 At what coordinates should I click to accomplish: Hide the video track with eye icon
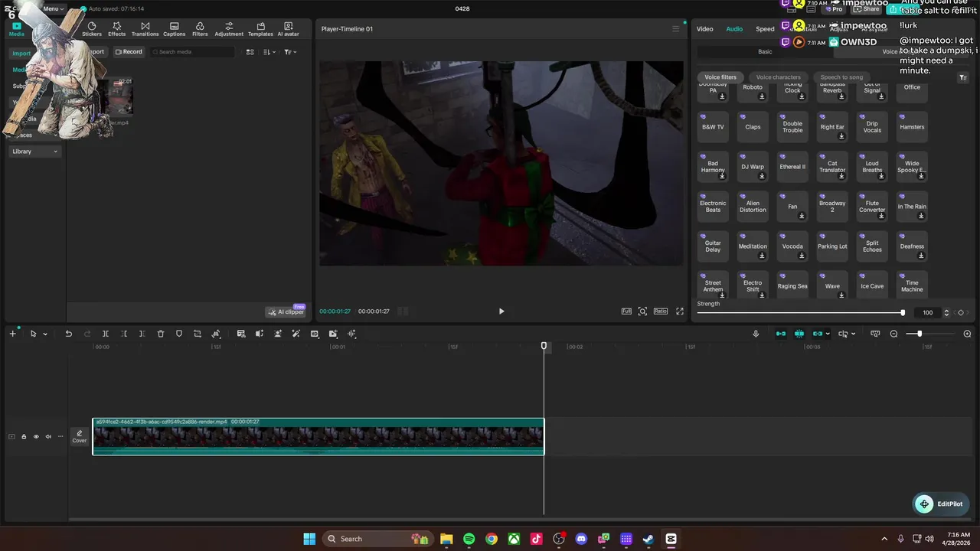pyautogui.click(x=36, y=437)
